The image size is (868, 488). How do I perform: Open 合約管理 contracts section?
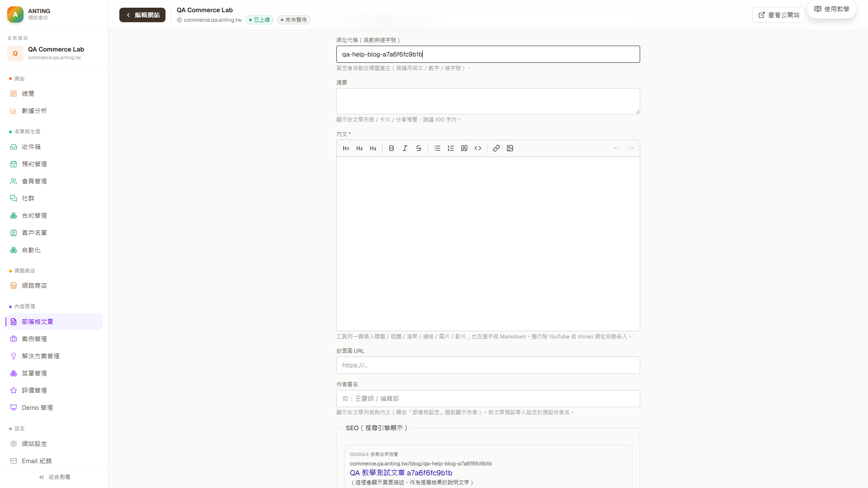(54, 216)
